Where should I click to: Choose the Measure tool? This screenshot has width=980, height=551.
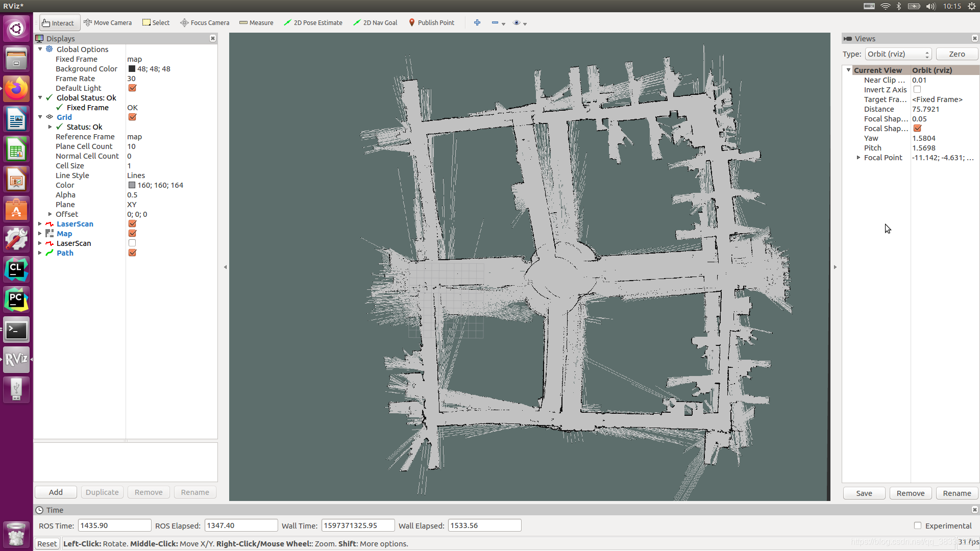(256, 23)
